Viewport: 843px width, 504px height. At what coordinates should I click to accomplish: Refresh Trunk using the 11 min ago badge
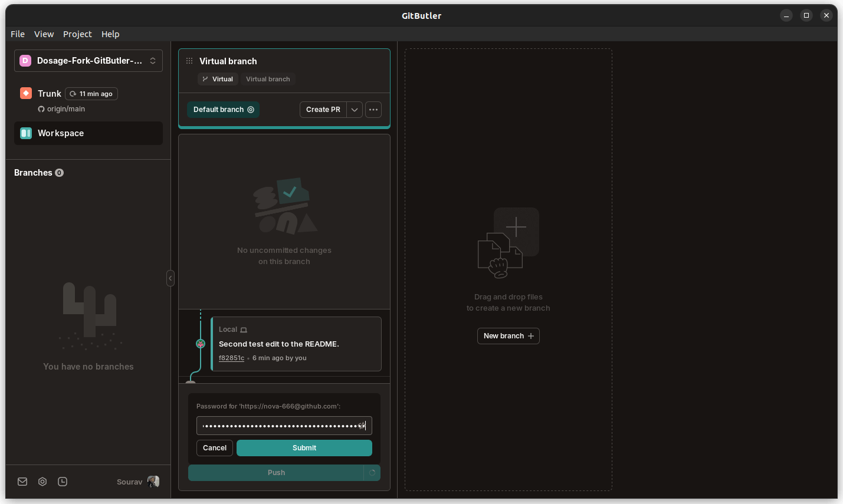(91, 93)
